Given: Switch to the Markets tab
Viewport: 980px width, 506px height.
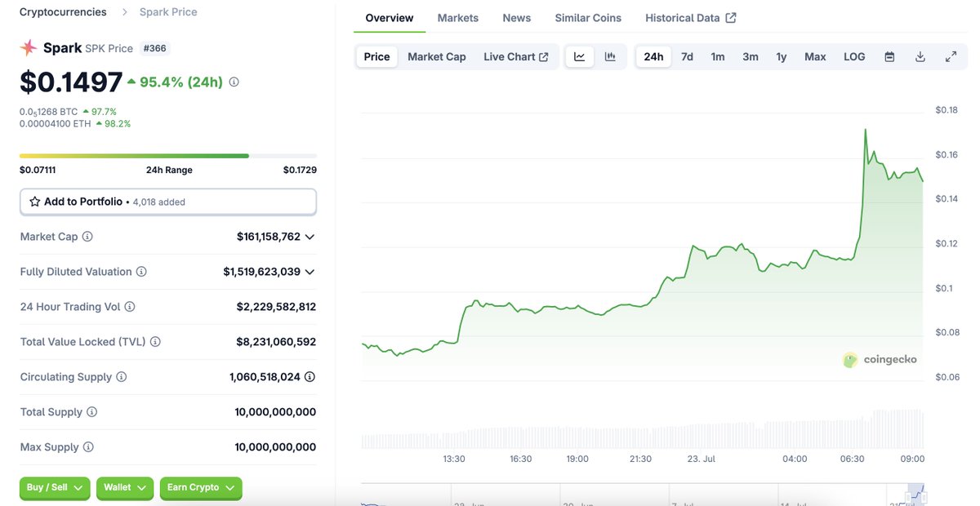Looking at the screenshot, I should pyautogui.click(x=458, y=18).
